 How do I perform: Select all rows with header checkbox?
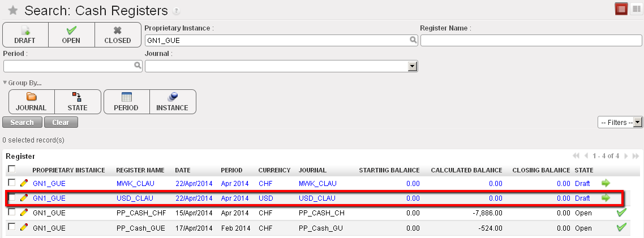(x=12, y=169)
